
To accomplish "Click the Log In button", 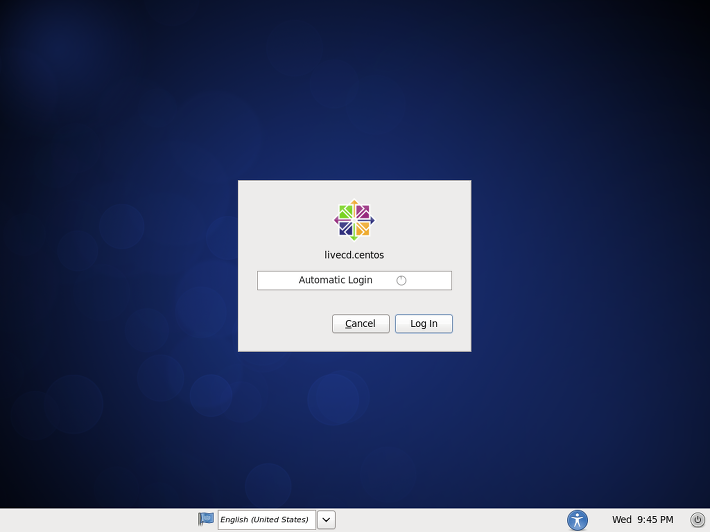I will (x=423, y=324).
